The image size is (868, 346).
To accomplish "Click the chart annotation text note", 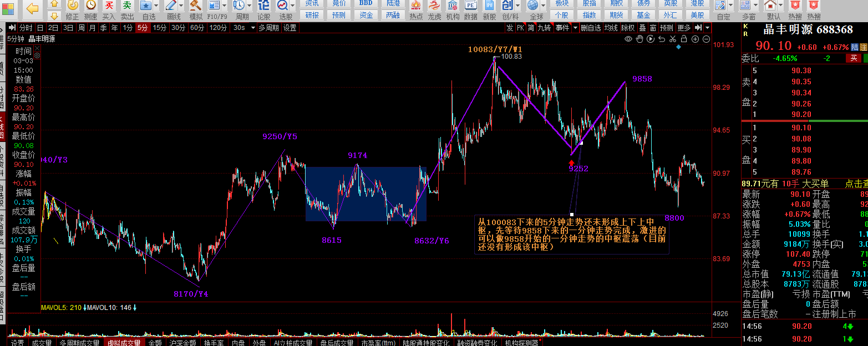I will [572, 235].
